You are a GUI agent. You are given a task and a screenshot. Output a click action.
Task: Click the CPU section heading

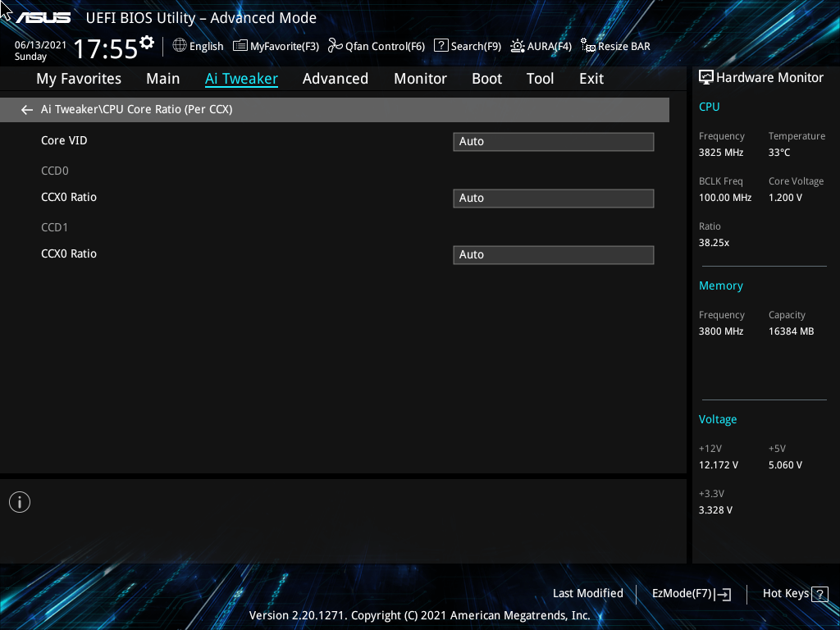coord(709,107)
